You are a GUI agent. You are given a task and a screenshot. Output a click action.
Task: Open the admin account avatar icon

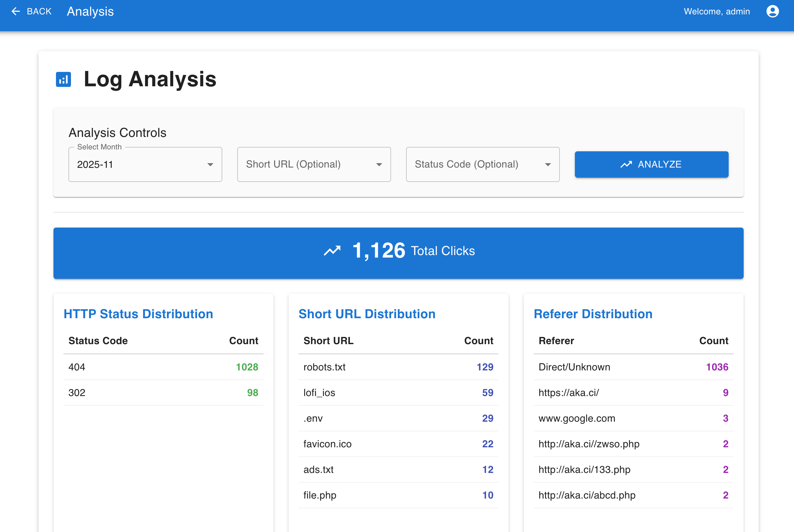point(772,12)
